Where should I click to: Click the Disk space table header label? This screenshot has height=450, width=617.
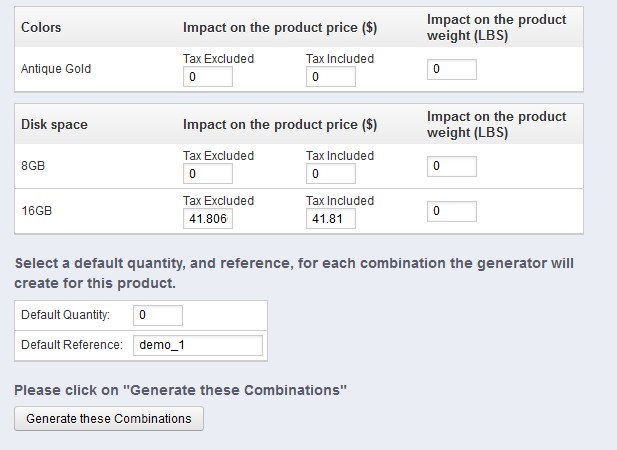pyautogui.click(x=54, y=125)
